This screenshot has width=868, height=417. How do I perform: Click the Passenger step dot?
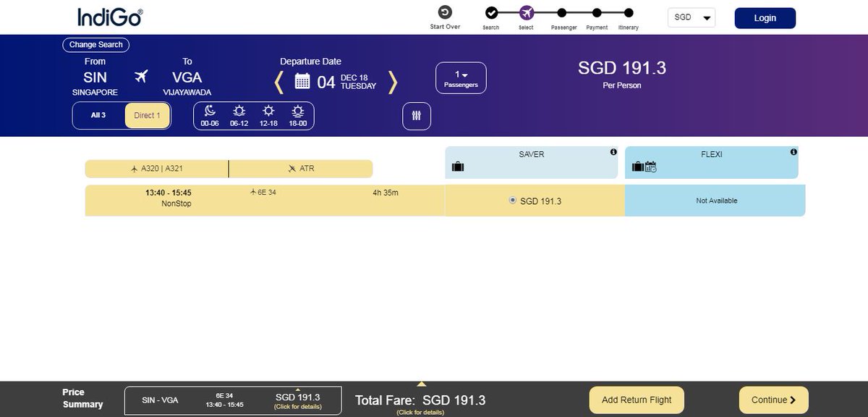562,12
